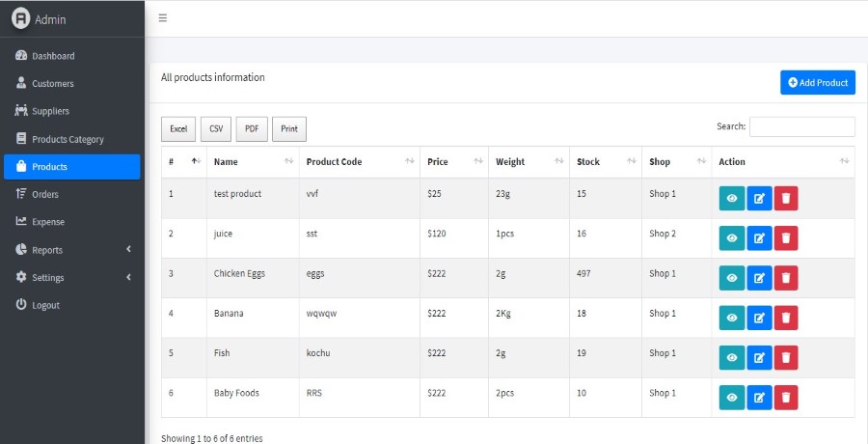Click the Add Product button
Viewport: 868px width, 444px height.
[x=818, y=83]
